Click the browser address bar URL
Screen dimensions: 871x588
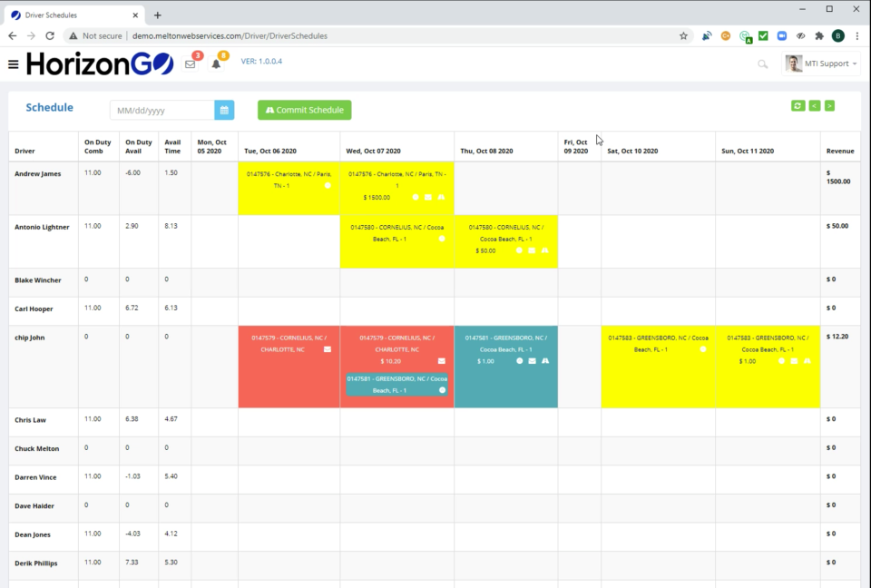pos(230,35)
